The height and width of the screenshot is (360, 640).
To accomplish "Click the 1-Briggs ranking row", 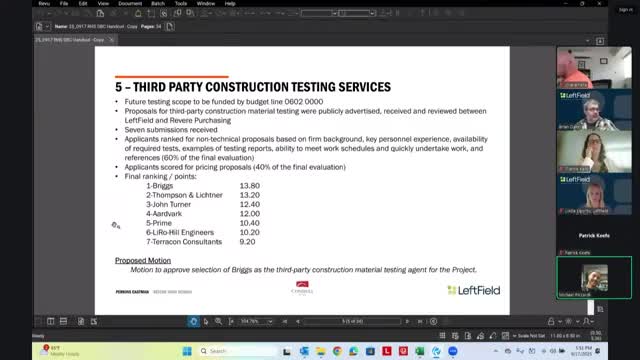I will (x=203, y=186).
